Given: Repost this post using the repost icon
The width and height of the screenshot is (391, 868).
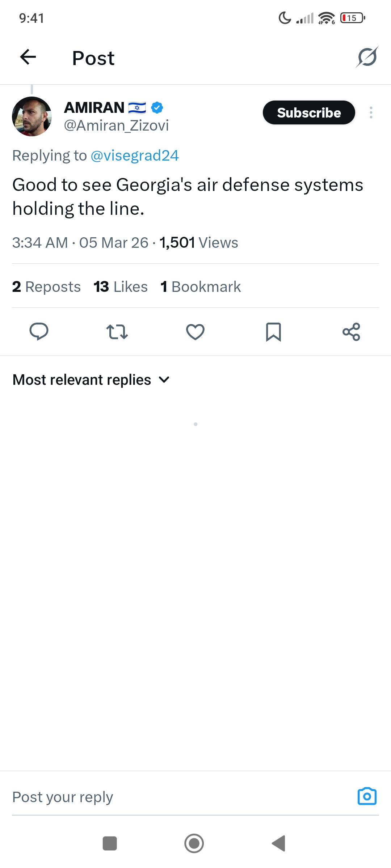Looking at the screenshot, I should pyautogui.click(x=117, y=332).
